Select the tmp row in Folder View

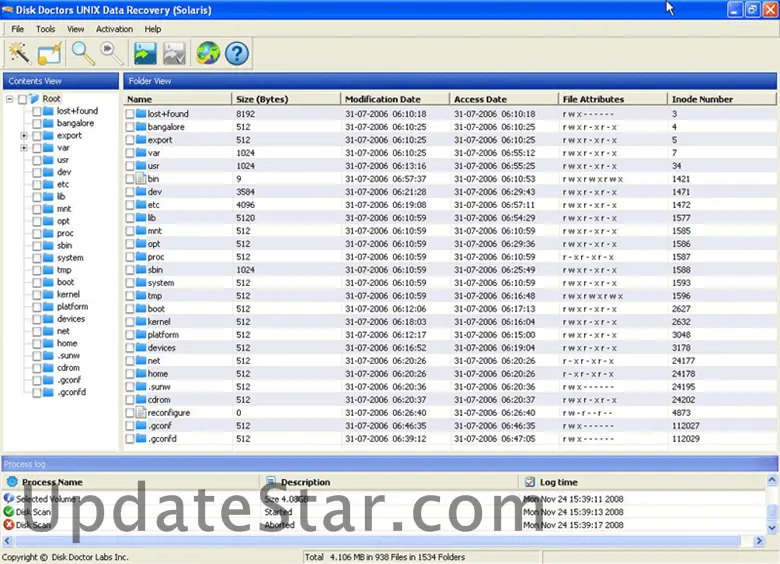point(450,295)
